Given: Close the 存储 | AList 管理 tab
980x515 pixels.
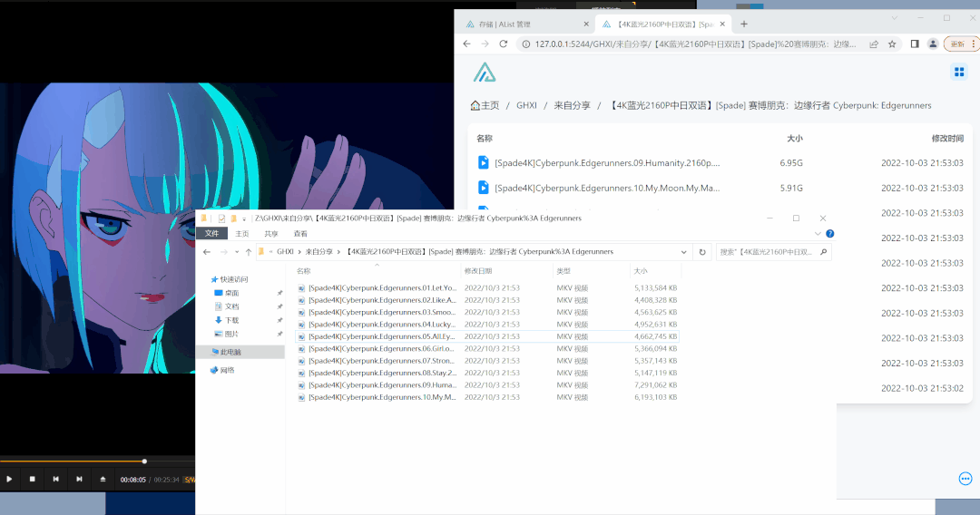Looking at the screenshot, I should pos(585,24).
